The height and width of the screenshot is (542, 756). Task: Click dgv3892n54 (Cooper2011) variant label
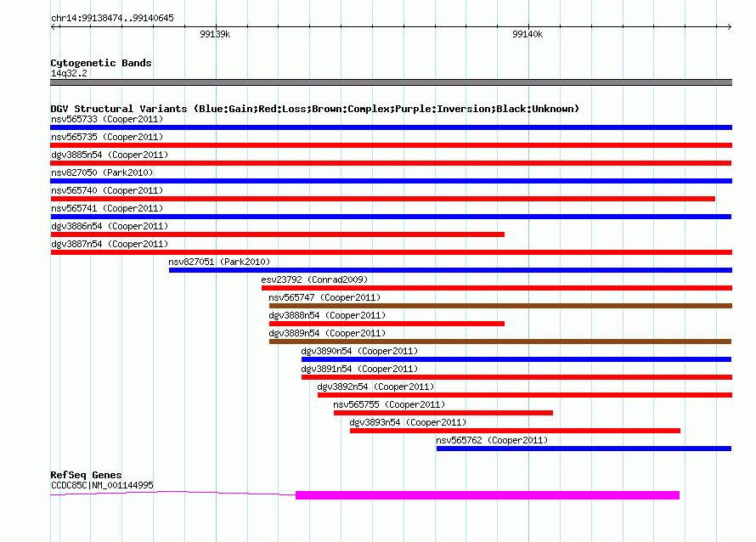pos(375,387)
